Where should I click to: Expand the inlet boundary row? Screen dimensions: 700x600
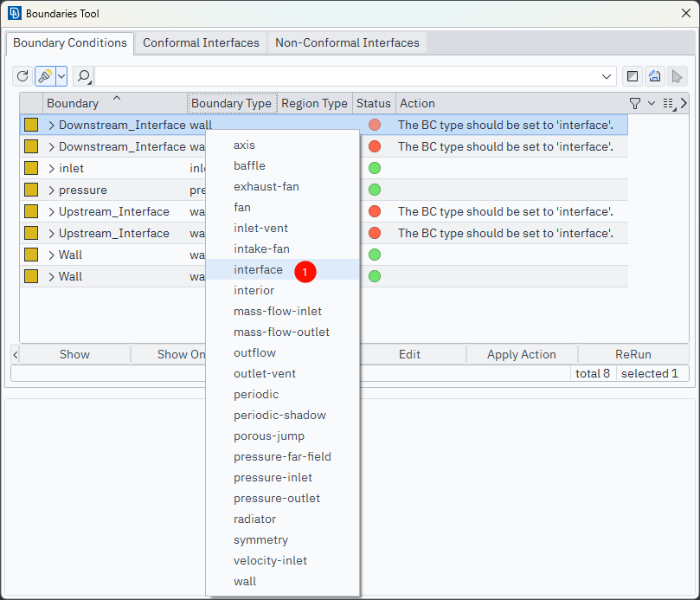pos(51,168)
